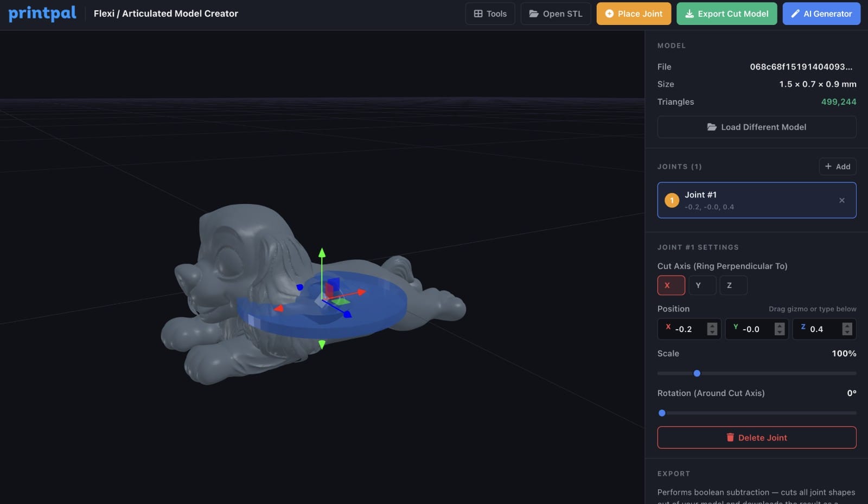Click Load Different Model

click(x=756, y=127)
